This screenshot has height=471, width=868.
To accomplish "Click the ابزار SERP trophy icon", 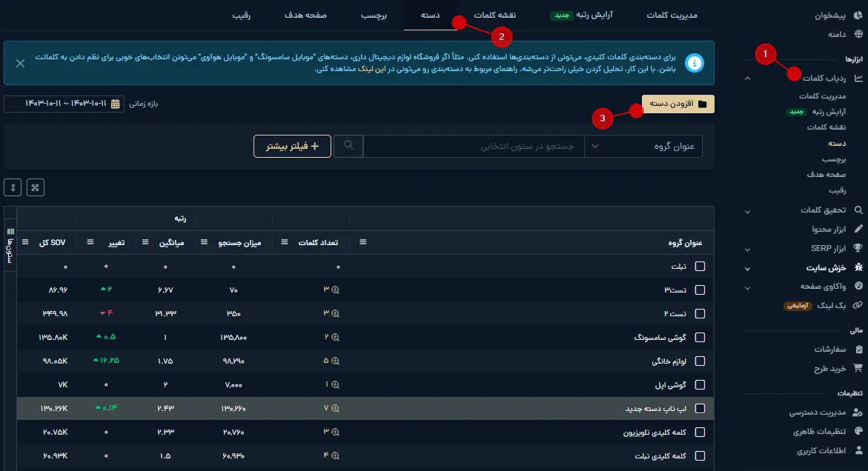I will [858, 248].
